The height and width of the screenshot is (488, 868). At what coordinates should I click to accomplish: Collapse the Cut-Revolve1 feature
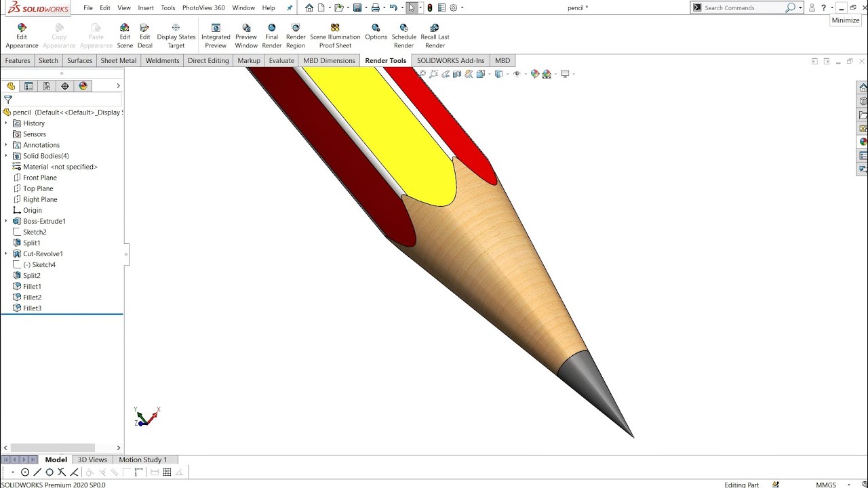[6, 253]
